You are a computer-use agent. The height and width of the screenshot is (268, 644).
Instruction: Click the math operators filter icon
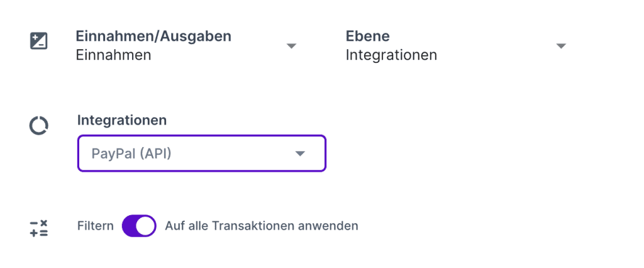(39, 228)
